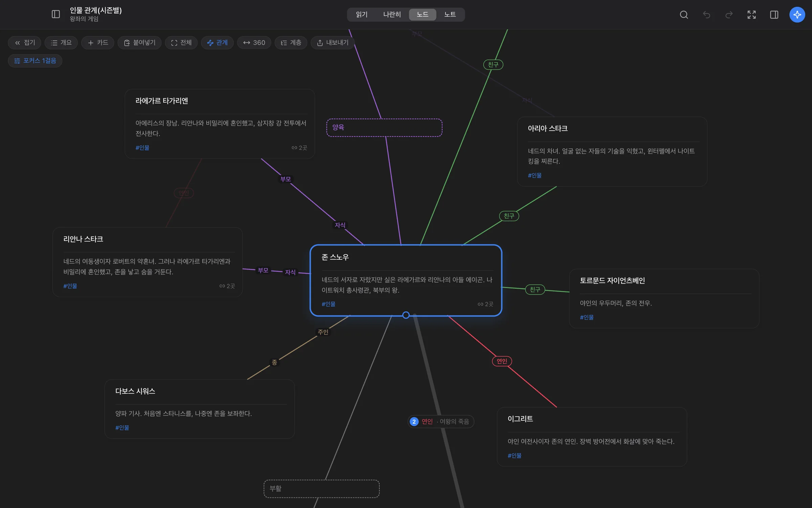This screenshot has height=508, width=812.
Task: Open the 2곳 backlinks on 라에가르 card
Action: [x=299, y=148]
